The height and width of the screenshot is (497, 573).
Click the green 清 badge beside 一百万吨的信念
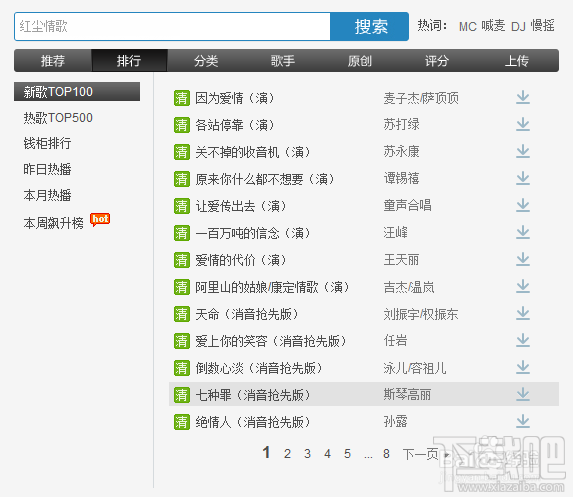tap(182, 233)
